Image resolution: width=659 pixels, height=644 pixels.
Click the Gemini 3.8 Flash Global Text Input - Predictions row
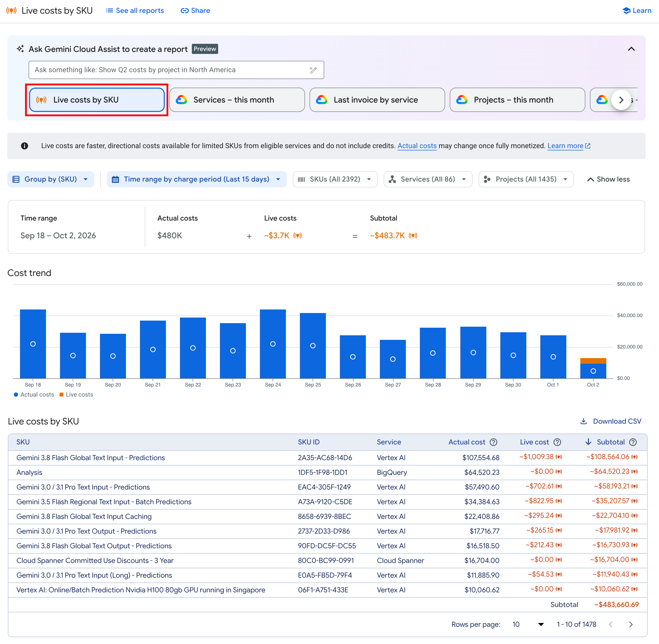327,458
